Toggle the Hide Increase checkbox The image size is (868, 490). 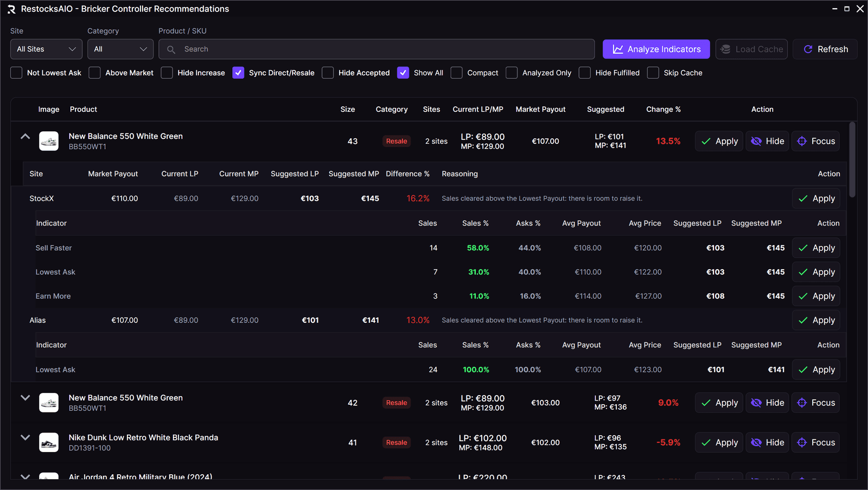pyautogui.click(x=167, y=73)
